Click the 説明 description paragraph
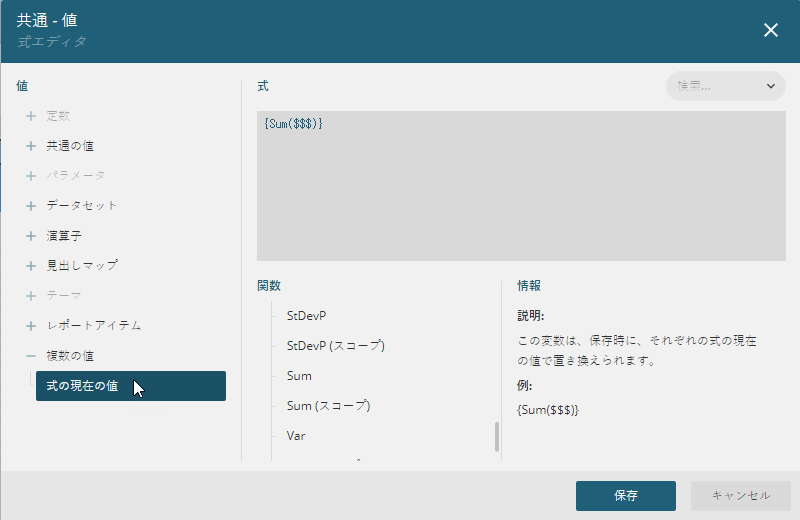Screen dimensions: 800x520 pos(637,351)
